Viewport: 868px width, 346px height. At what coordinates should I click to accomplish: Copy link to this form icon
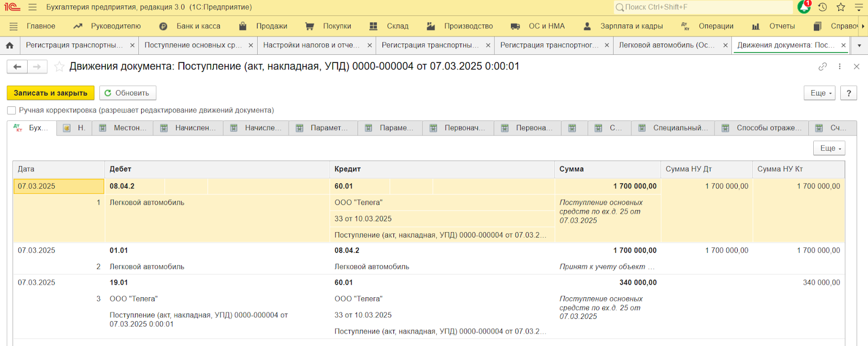point(822,66)
